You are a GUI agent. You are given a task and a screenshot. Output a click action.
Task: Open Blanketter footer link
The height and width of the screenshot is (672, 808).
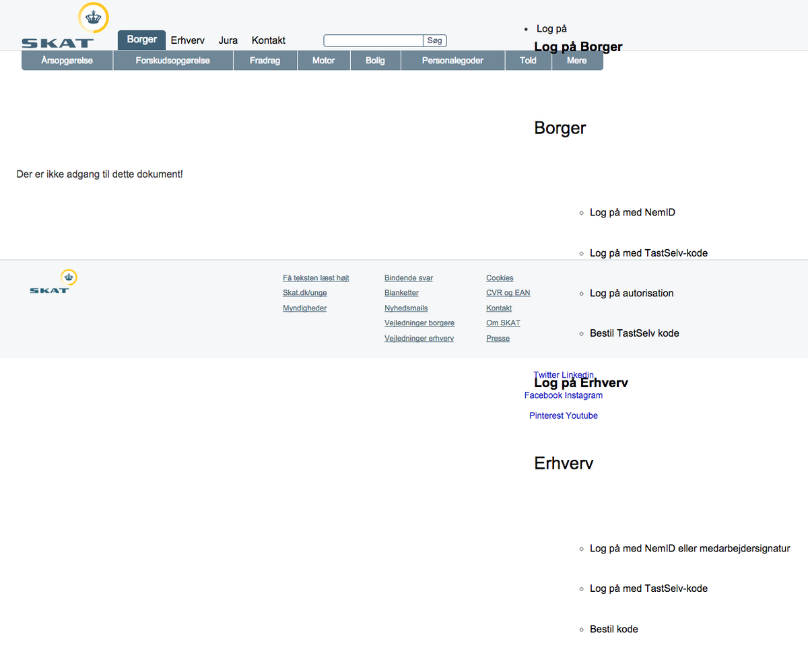click(401, 293)
